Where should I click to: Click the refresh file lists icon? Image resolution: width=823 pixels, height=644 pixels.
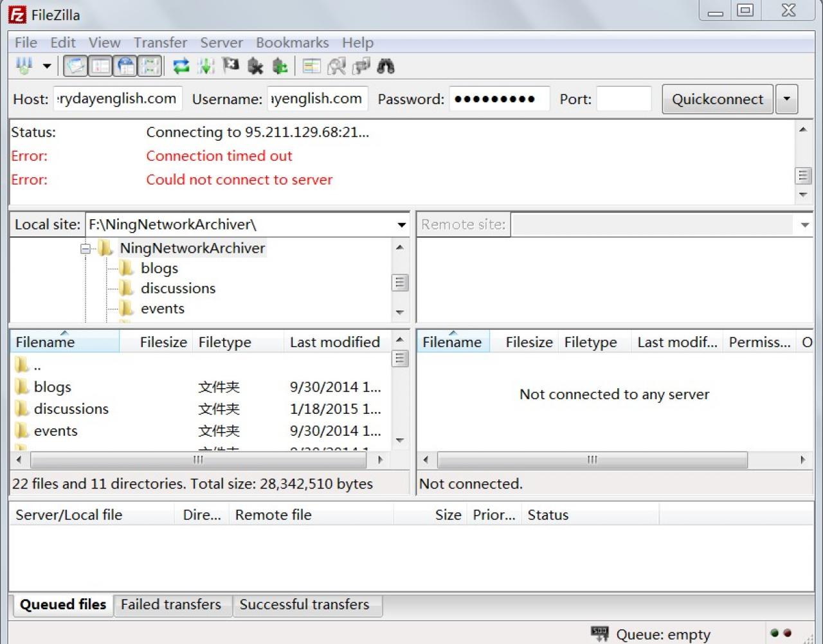click(x=181, y=66)
